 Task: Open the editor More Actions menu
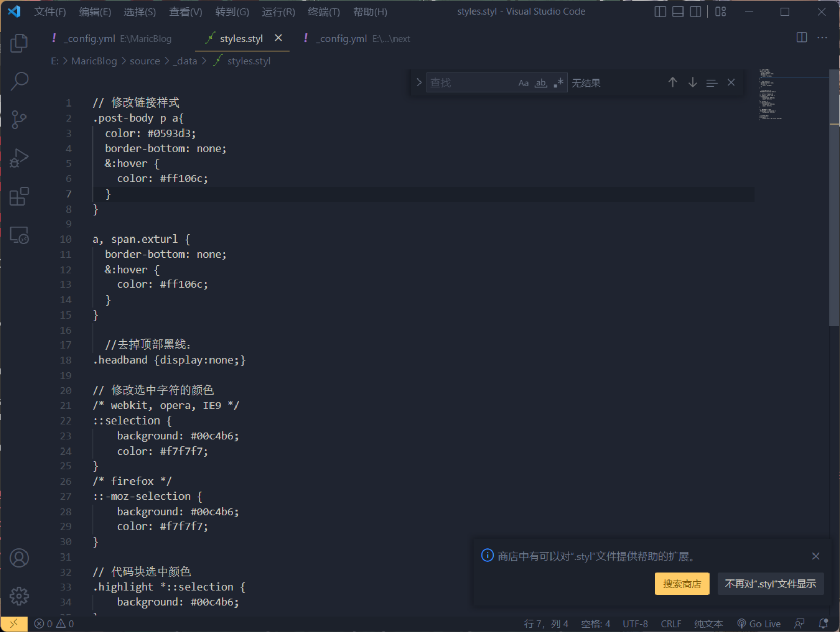822,38
